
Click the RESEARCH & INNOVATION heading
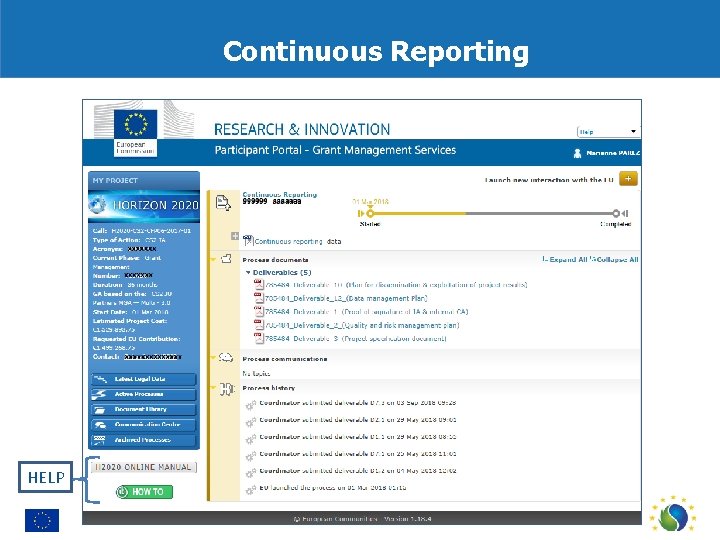coord(302,129)
